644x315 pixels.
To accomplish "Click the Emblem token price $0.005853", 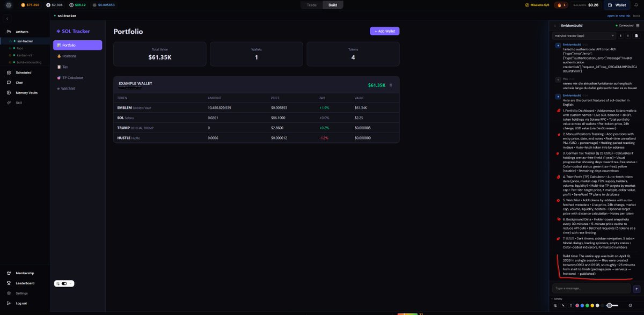I will tap(104, 5).
